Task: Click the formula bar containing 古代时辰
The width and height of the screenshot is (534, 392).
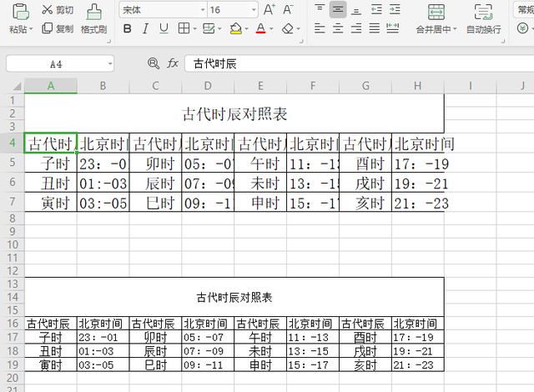Action: coord(360,63)
